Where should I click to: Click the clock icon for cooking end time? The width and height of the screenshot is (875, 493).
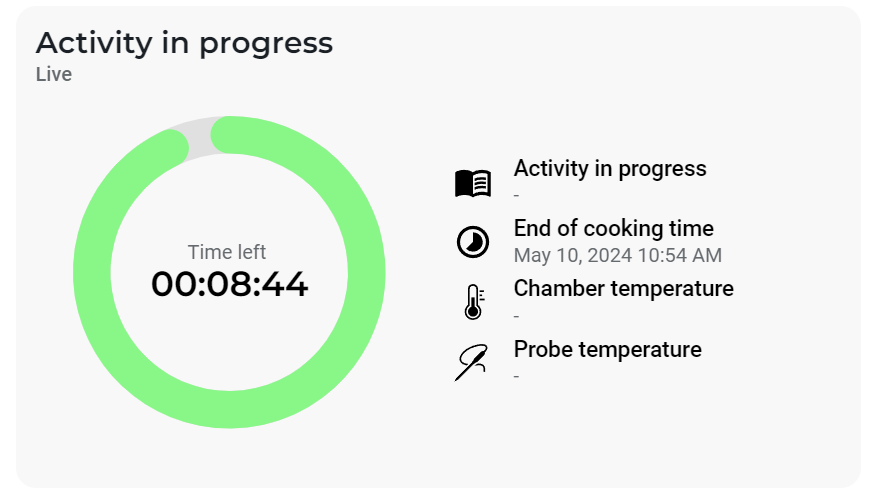[472, 242]
